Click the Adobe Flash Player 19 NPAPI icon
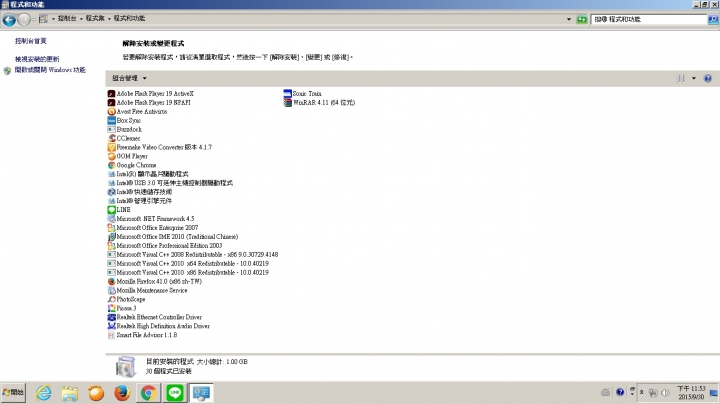Image resolution: width=720 pixels, height=404 pixels. (x=111, y=102)
